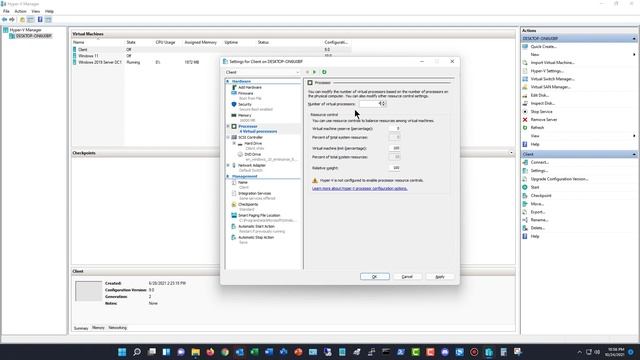640x360 pixels.
Task: Click the Windows Start button on taskbar
Action: [122, 352]
